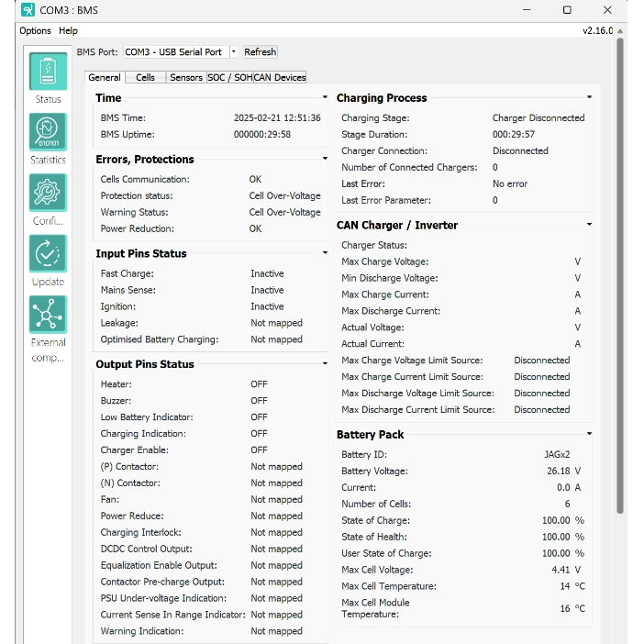Collapse the CAN Charger / Inverter section
The image size is (644, 644).
point(589,225)
